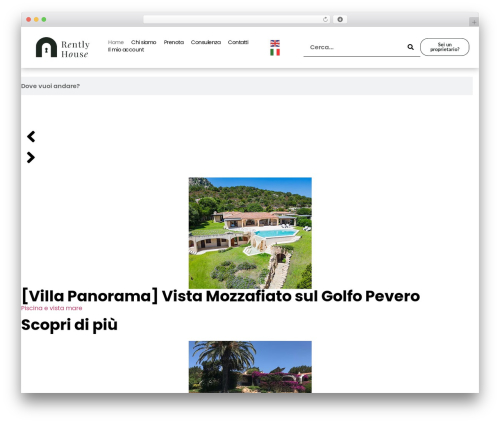Switch language with the UK flag
This screenshot has width=500, height=423.
pos(275,43)
